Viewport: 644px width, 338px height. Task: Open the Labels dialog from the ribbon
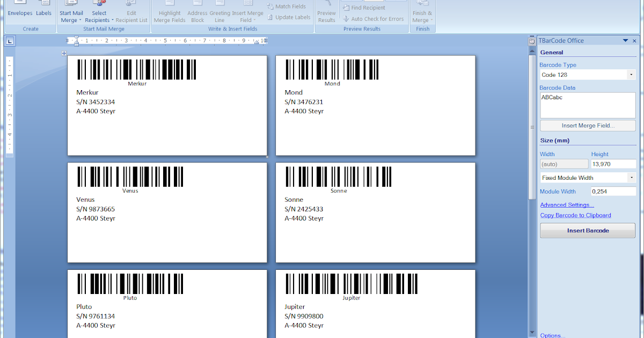tap(43, 10)
